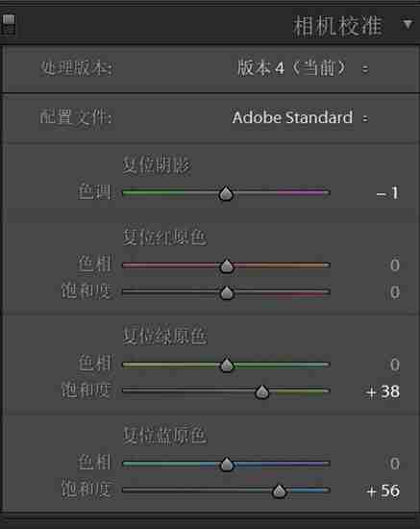
Task: Click the green primary 饱和度 slider thumb
Action: click(262, 392)
